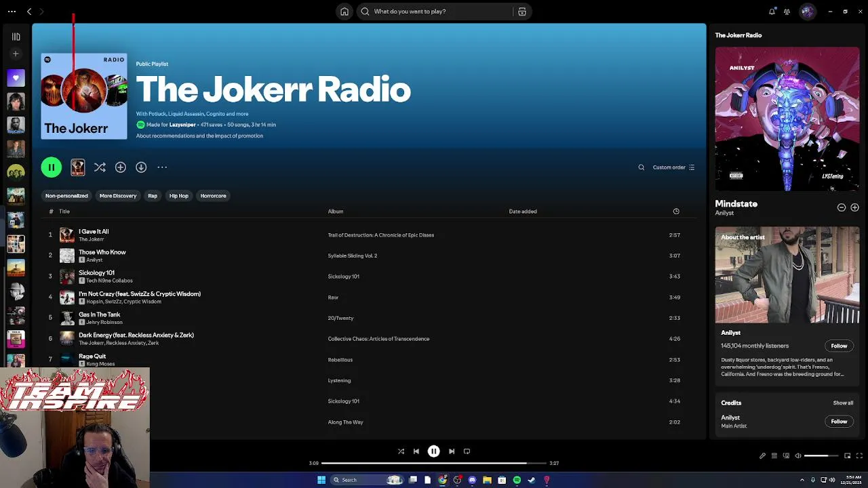The height and width of the screenshot is (488, 868).
Task: Open Mindstate album cover in Now Playing
Action: (787, 119)
